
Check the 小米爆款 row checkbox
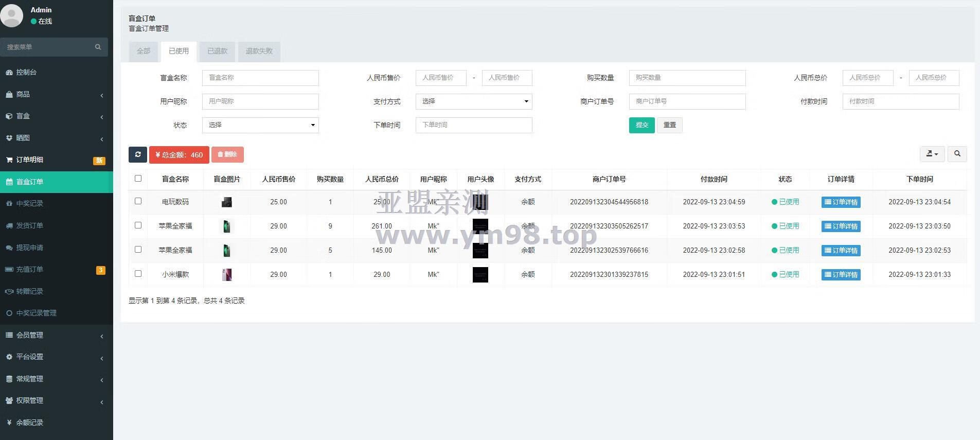click(x=138, y=274)
